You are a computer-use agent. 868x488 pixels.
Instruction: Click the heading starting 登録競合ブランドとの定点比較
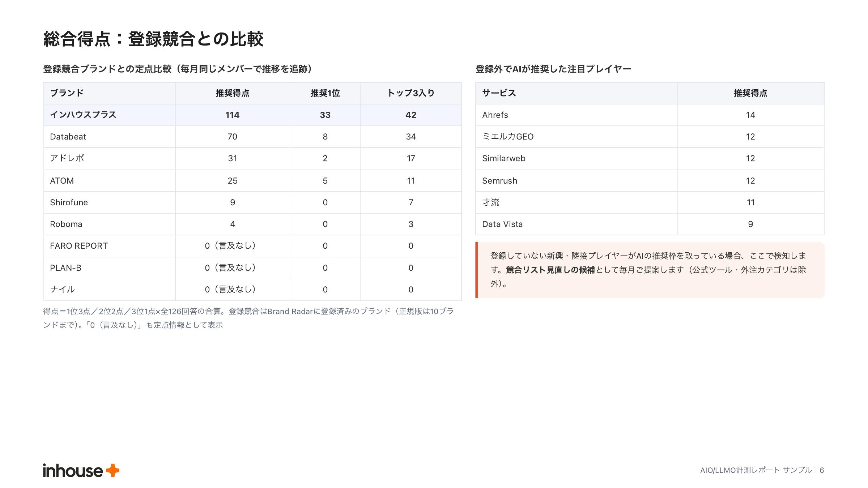coord(178,69)
